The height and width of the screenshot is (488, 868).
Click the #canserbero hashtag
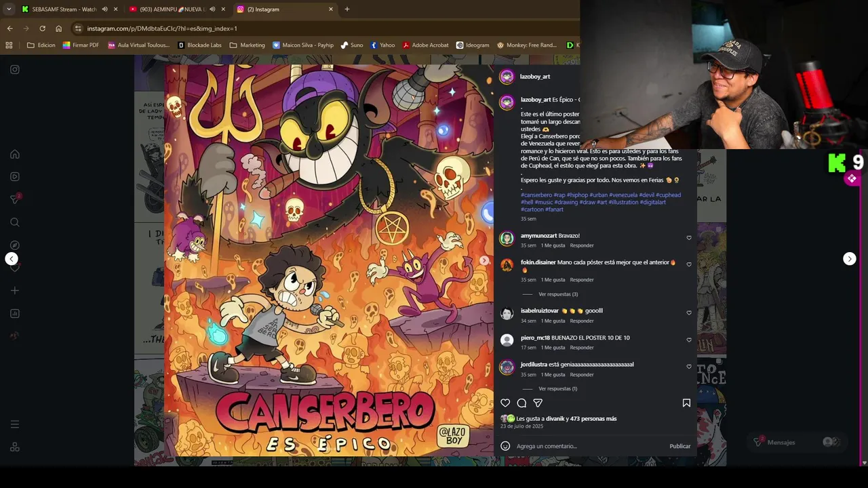536,195
